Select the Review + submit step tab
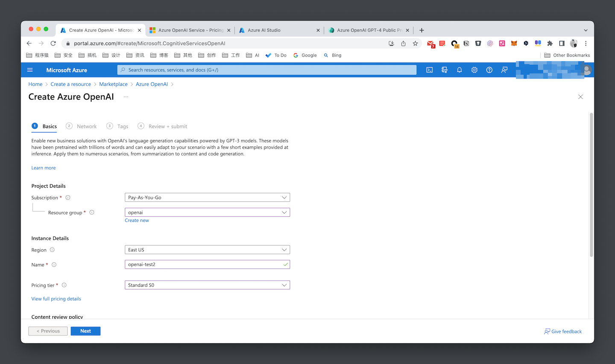This screenshot has height=364, width=615. tap(162, 126)
